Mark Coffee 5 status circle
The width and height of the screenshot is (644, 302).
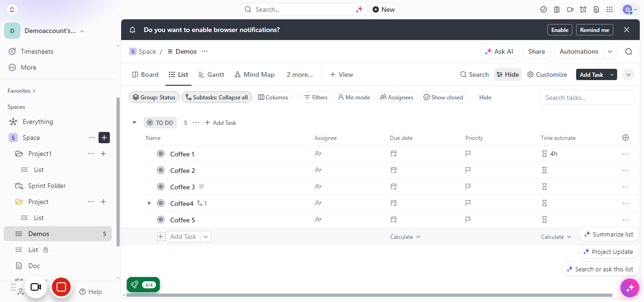click(x=161, y=220)
